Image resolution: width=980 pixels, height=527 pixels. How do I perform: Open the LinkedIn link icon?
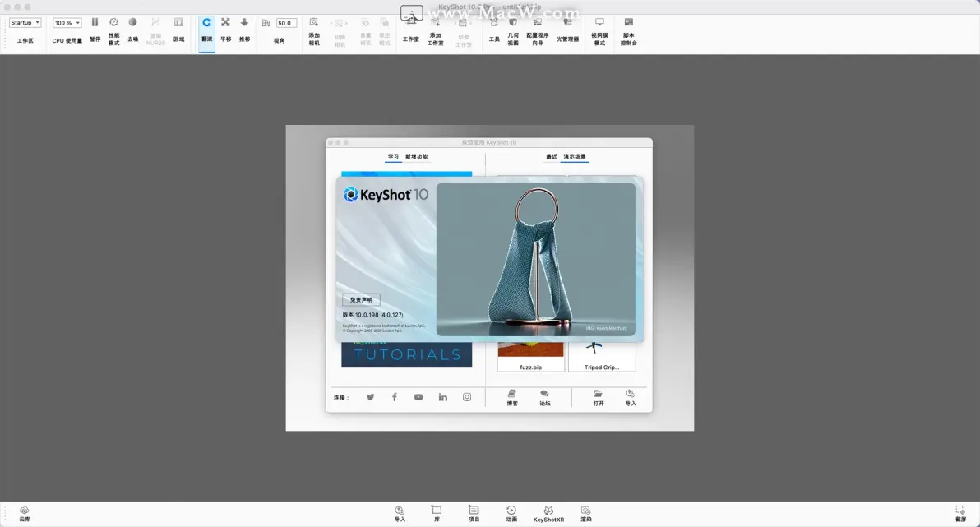click(442, 397)
